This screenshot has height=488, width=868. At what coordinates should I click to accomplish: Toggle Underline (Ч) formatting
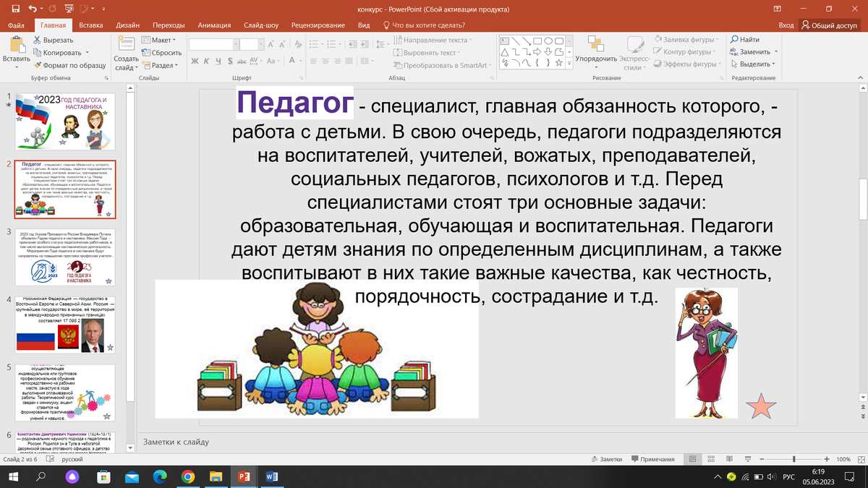pos(218,61)
